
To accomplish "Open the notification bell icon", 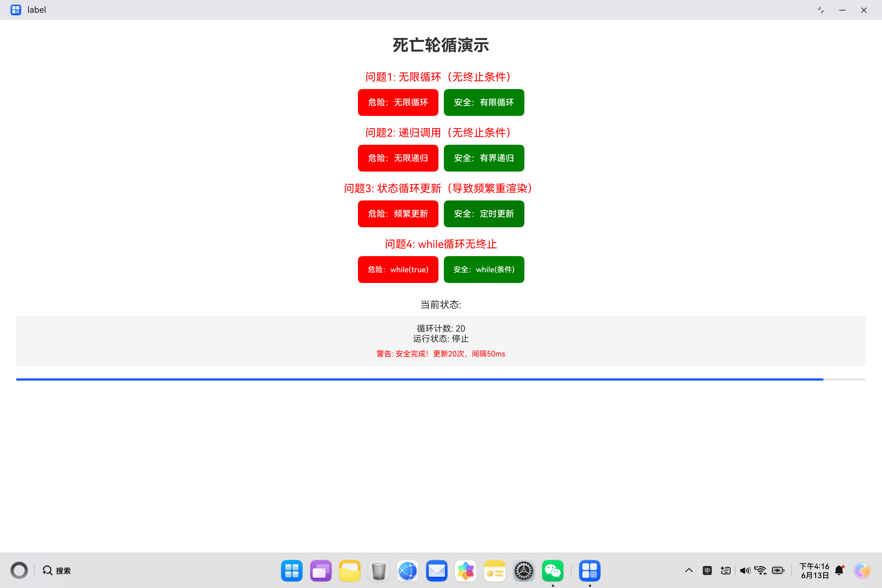I will click(840, 570).
